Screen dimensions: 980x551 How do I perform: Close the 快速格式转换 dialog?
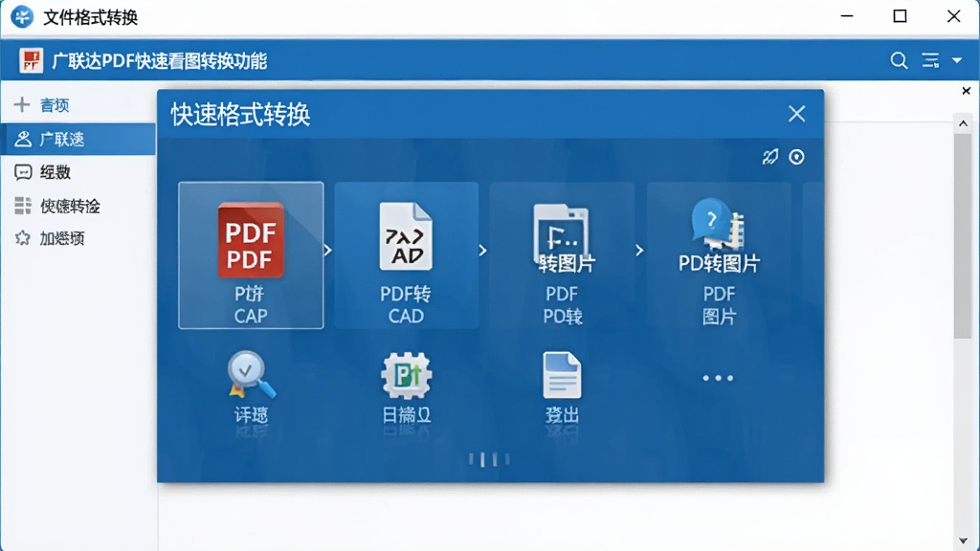[x=797, y=114]
